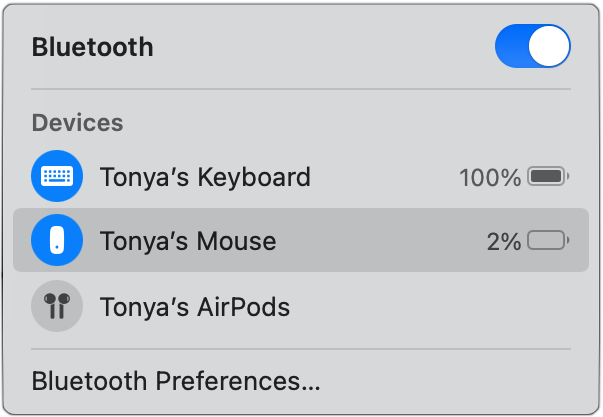Click the highlighted row gap between Mouse and 2%
This screenshot has height=417, width=603.
(x=380, y=241)
